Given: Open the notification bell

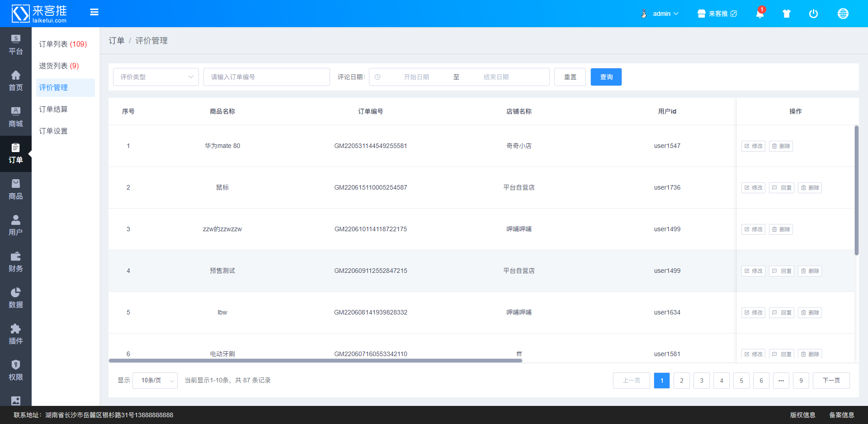Looking at the screenshot, I should tap(760, 14).
